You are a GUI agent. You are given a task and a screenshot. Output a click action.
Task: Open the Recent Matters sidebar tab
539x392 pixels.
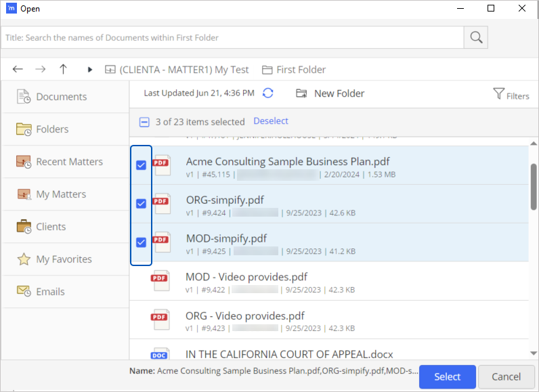point(65,162)
